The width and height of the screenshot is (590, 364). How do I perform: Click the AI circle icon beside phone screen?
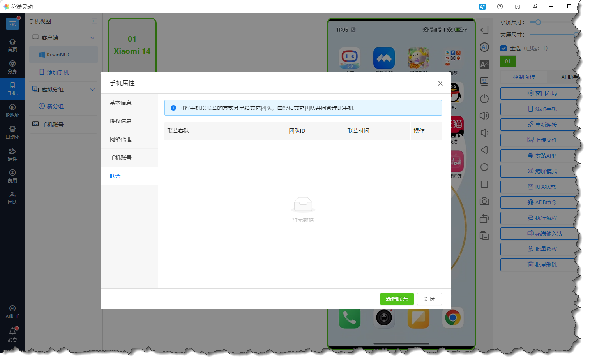click(x=484, y=47)
